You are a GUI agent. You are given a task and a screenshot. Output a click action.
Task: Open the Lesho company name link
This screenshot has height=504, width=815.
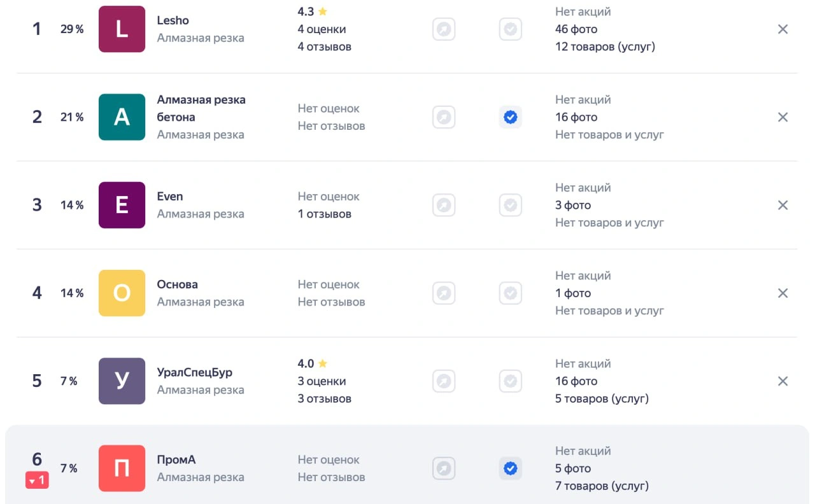click(173, 20)
